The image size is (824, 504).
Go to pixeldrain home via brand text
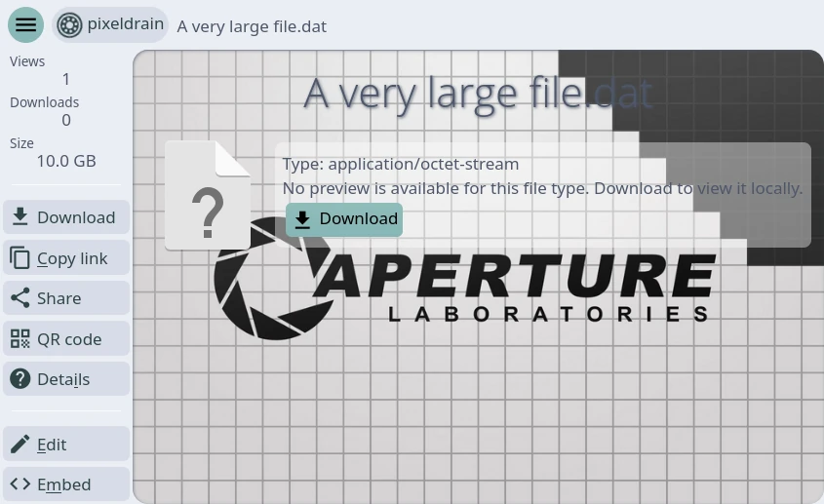[125, 24]
